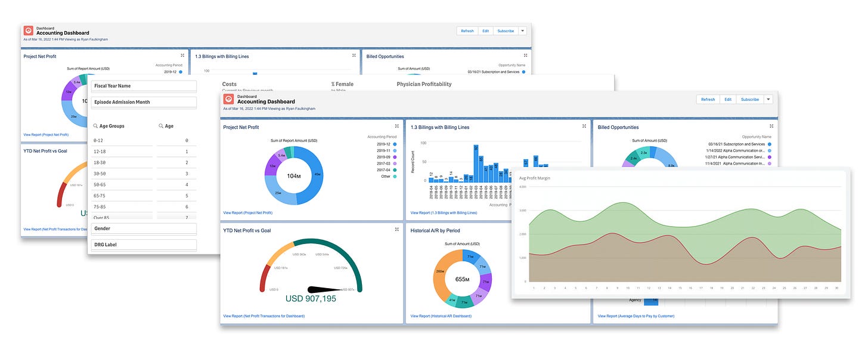
Task: Expand the Project Net Profit widget
Action: pyautogui.click(x=396, y=126)
